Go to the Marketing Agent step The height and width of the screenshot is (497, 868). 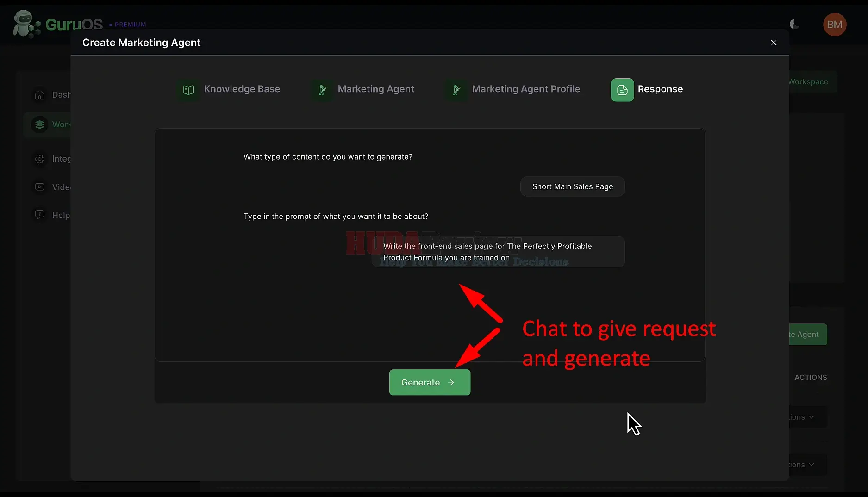[376, 89]
